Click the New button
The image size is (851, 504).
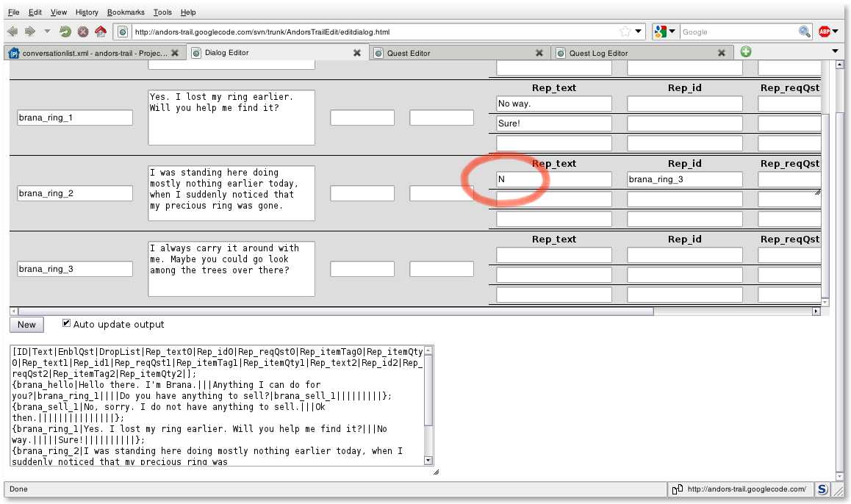click(x=26, y=325)
